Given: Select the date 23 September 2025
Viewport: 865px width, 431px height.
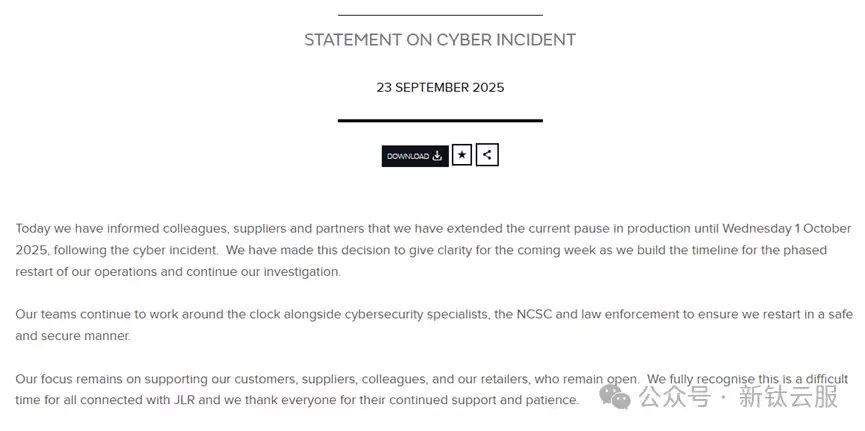Looking at the screenshot, I should (440, 87).
